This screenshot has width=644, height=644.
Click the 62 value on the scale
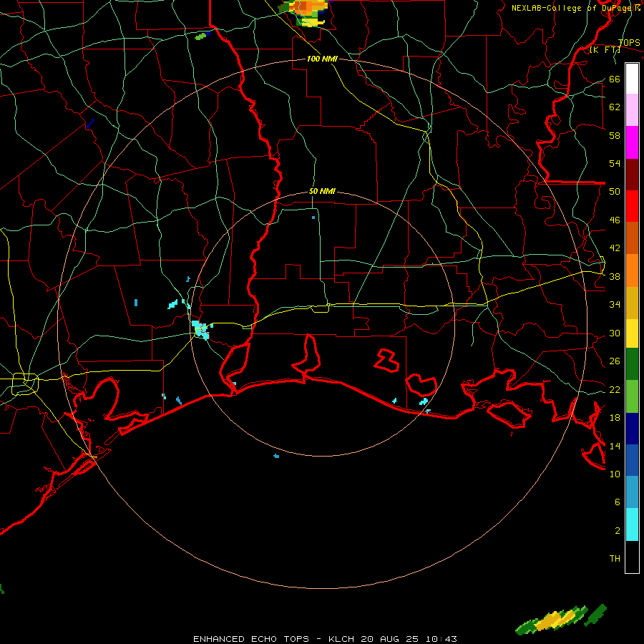tap(615, 107)
